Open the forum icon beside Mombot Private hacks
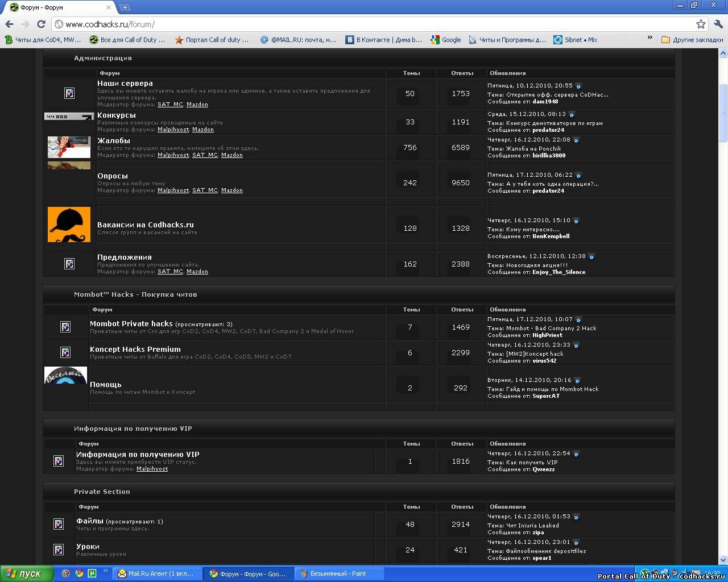728x582 pixels. pos(65,327)
